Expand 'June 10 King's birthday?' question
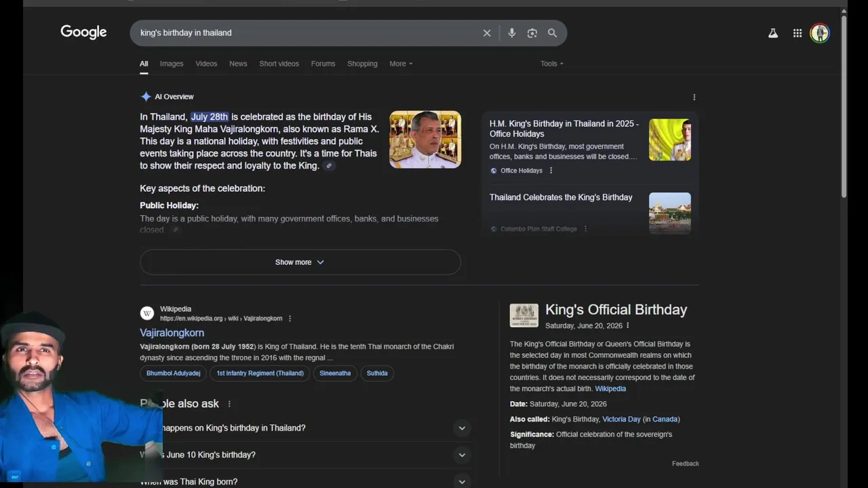This screenshot has height=488, width=868. [306, 455]
